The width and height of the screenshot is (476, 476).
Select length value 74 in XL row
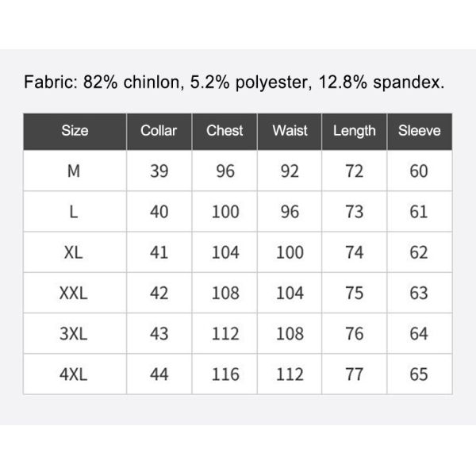point(355,253)
